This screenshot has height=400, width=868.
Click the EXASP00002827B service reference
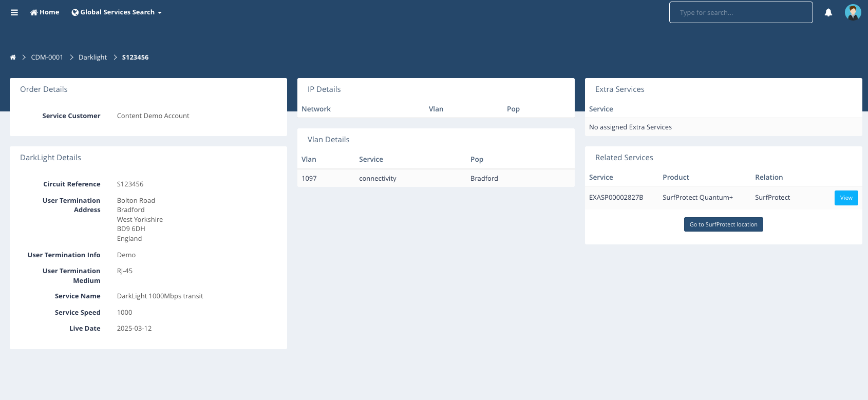pos(616,198)
